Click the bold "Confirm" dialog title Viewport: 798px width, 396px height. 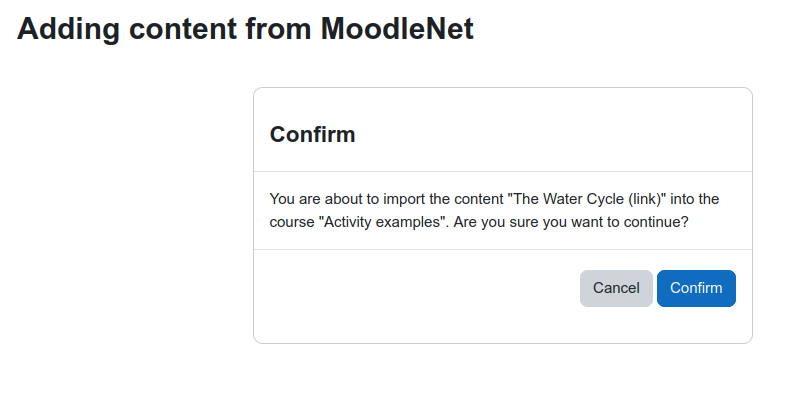click(x=312, y=134)
